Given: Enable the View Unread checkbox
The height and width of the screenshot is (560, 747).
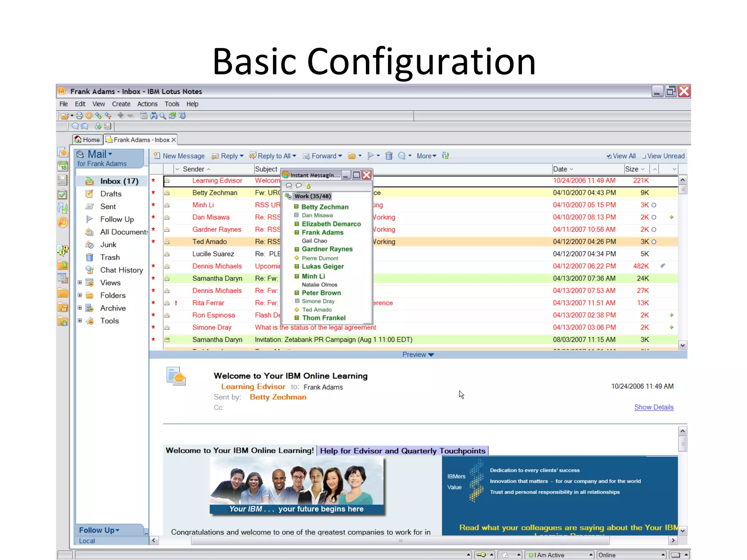Looking at the screenshot, I should [644, 156].
